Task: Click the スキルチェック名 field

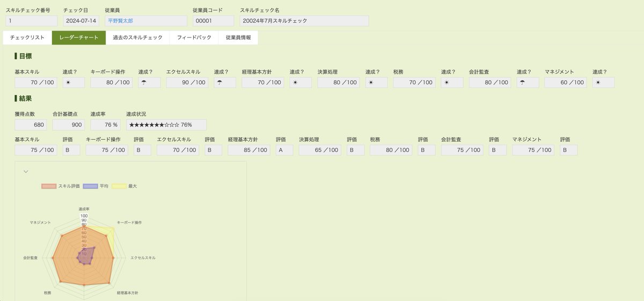Action: click(x=304, y=20)
